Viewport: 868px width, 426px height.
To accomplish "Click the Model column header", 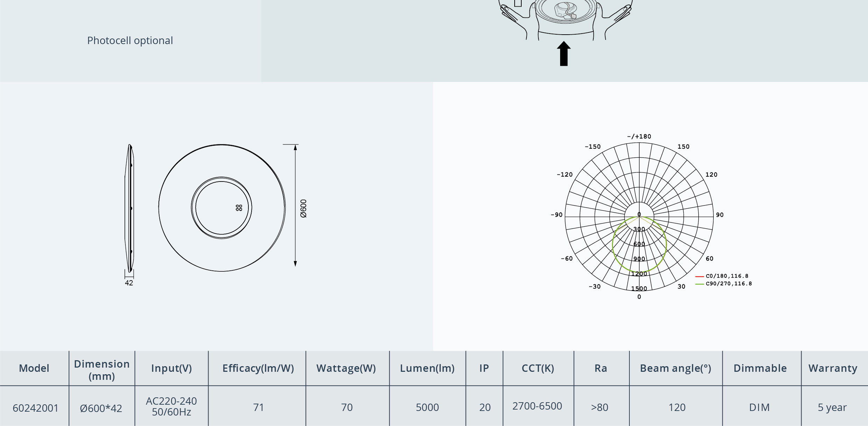I will (x=34, y=368).
